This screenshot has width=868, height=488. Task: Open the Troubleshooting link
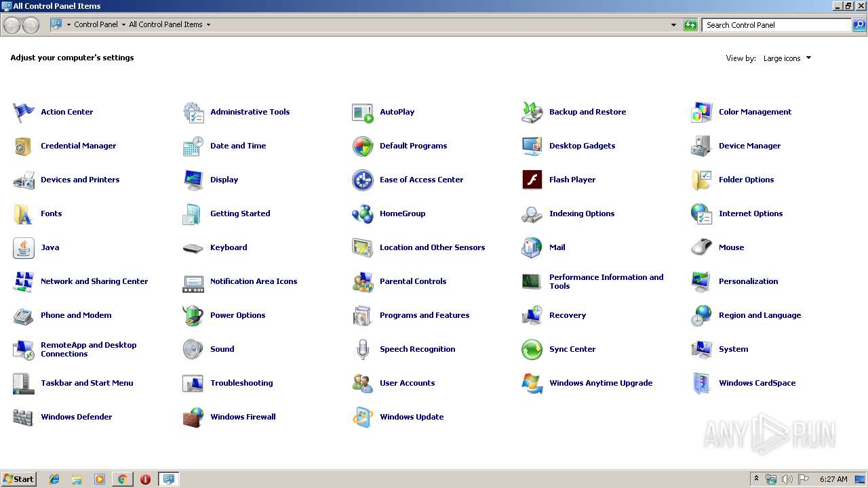click(x=241, y=383)
